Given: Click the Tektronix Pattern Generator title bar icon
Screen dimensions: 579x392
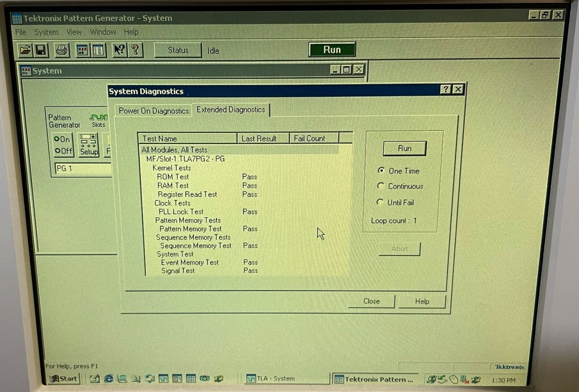Looking at the screenshot, I should [17, 19].
